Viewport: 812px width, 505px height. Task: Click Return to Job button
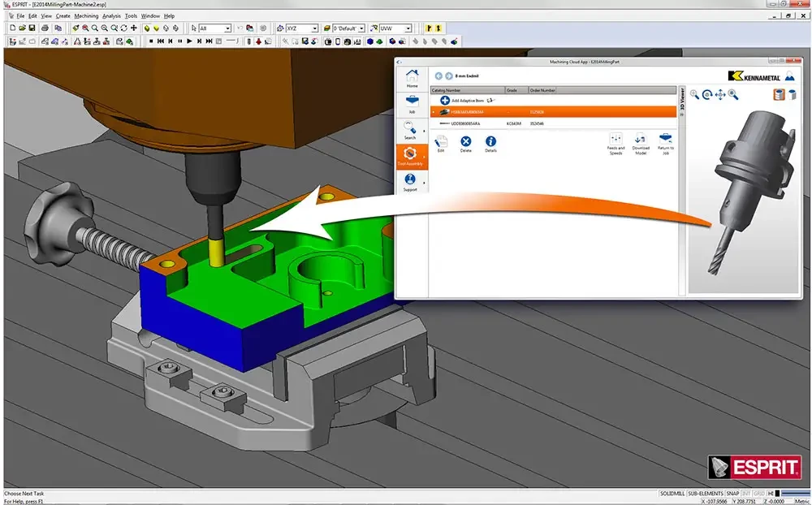pos(666,144)
